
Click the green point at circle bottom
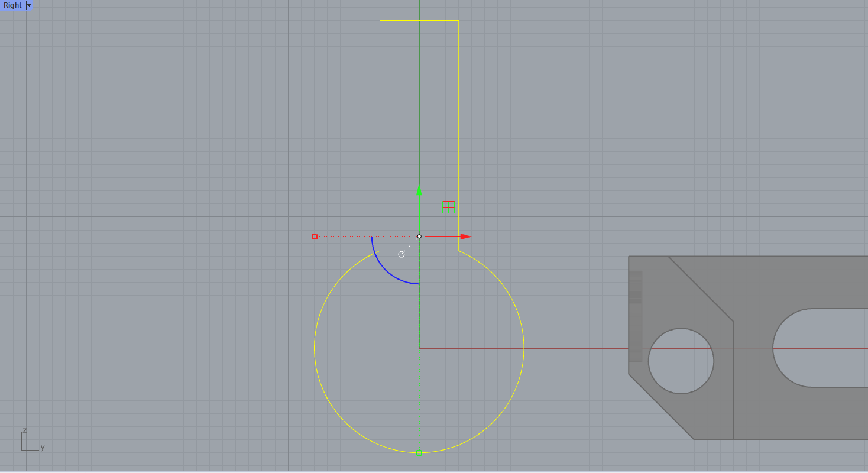tap(419, 453)
